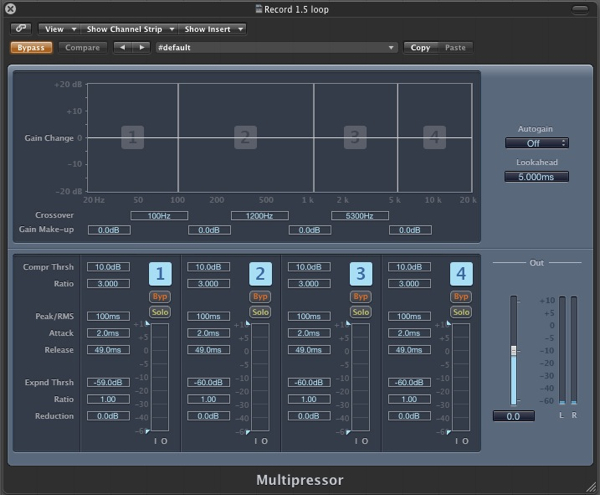
Task: Click the 5300Hz crossover field
Action: coord(360,216)
